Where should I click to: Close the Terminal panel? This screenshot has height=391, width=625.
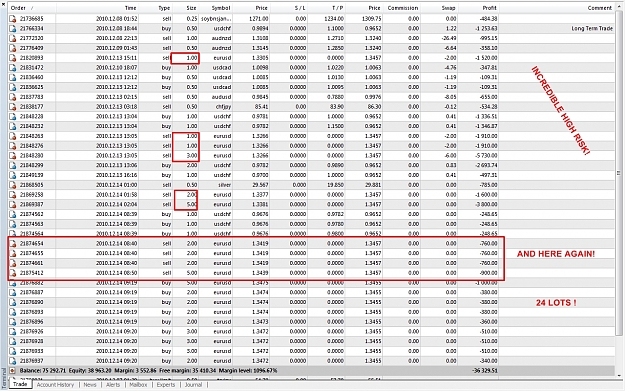pyautogui.click(x=4, y=4)
